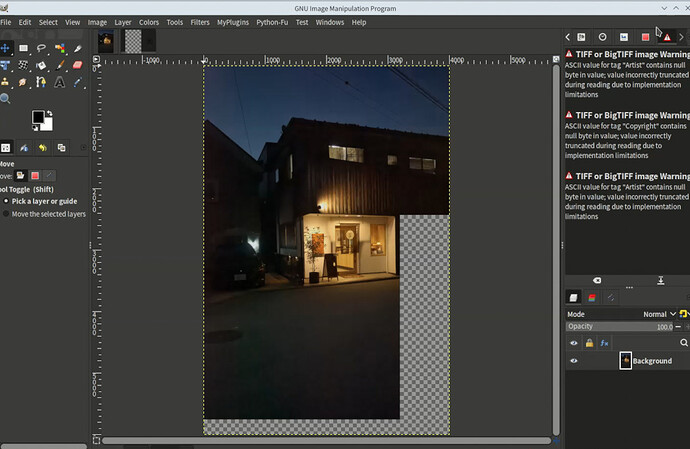Choose the Paintbrush tool
The image size is (690, 449).
coord(60,65)
